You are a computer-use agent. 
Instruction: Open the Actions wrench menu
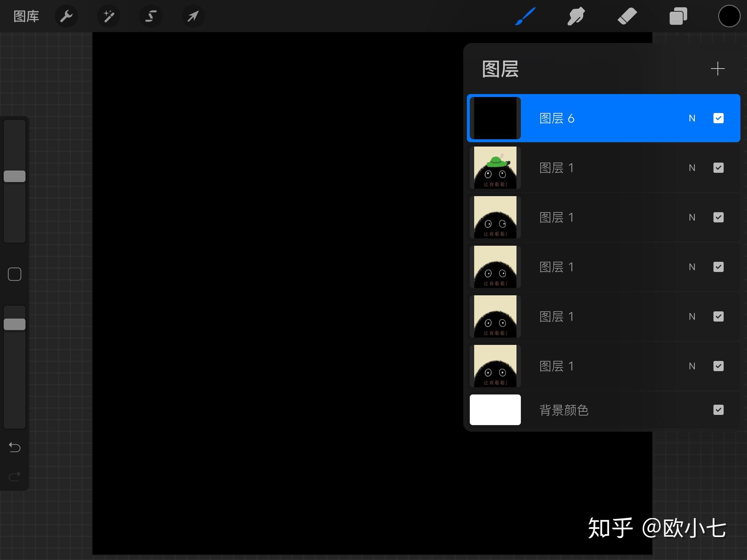(x=67, y=16)
